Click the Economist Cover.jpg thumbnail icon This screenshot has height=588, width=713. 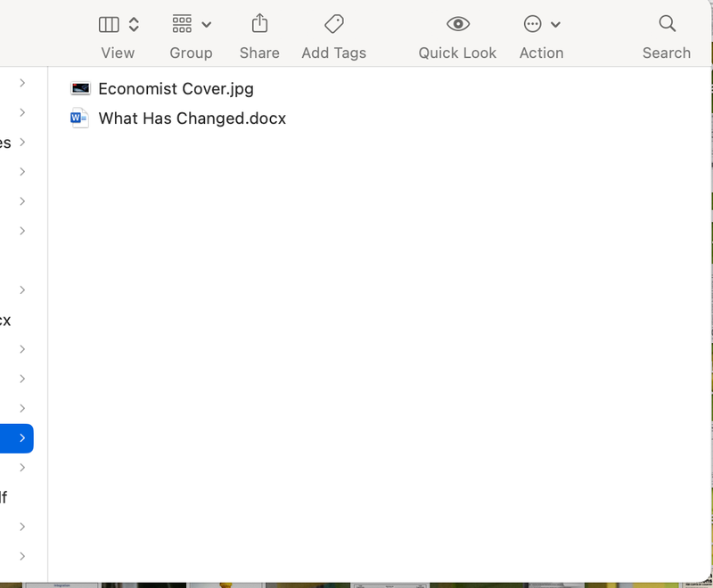coord(80,88)
